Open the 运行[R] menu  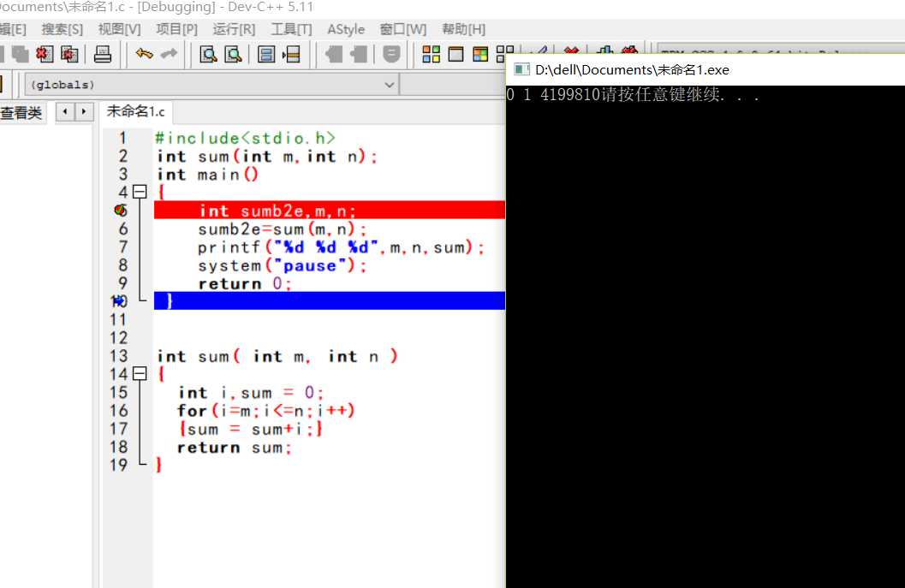[x=234, y=29]
